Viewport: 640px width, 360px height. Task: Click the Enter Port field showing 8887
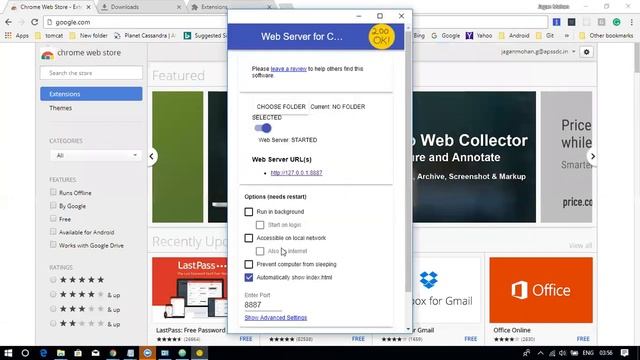(263, 305)
